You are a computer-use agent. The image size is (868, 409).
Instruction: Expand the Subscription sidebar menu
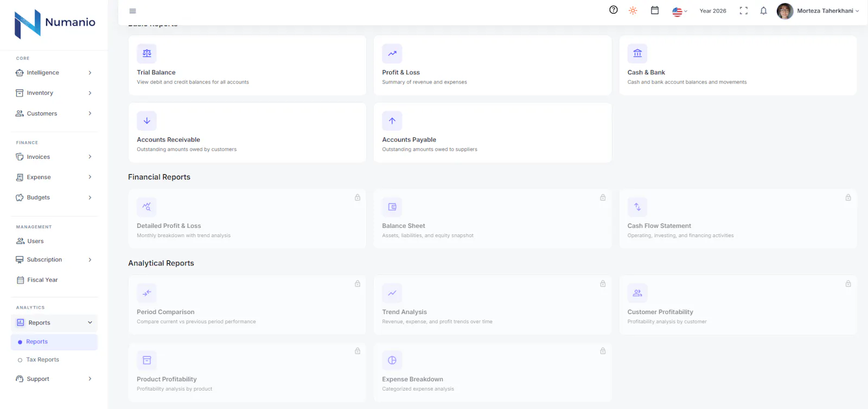(54, 260)
